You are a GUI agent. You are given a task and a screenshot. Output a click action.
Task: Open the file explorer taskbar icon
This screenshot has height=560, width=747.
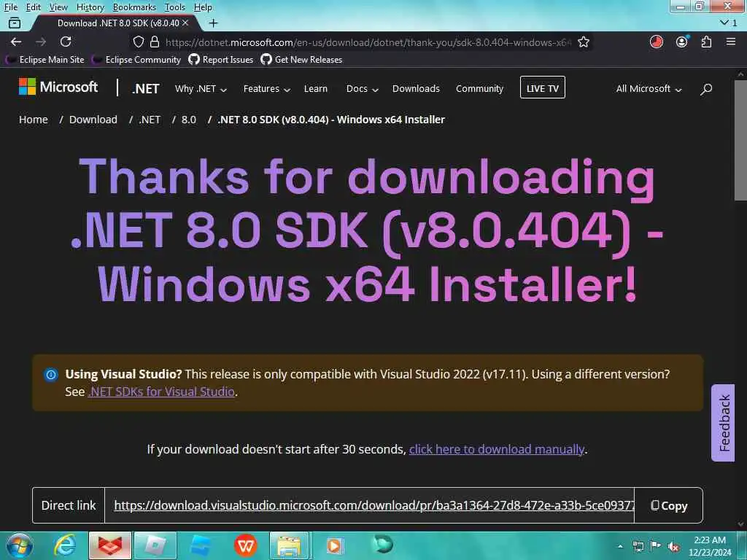click(x=289, y=545)
